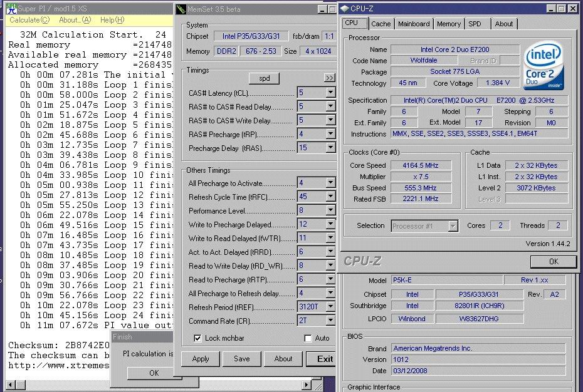Click the Super PI scroll right arrow

coord(306,385)
